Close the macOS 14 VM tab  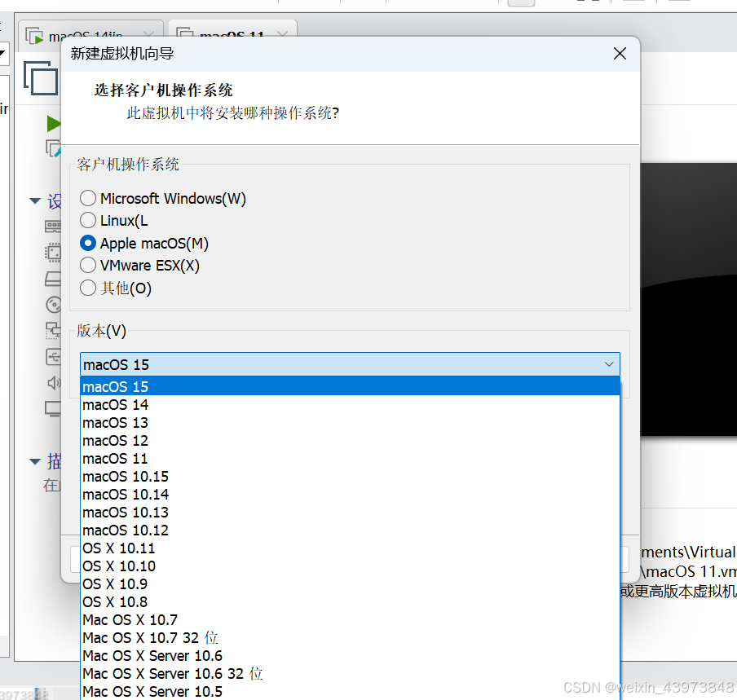pos(148,34)
